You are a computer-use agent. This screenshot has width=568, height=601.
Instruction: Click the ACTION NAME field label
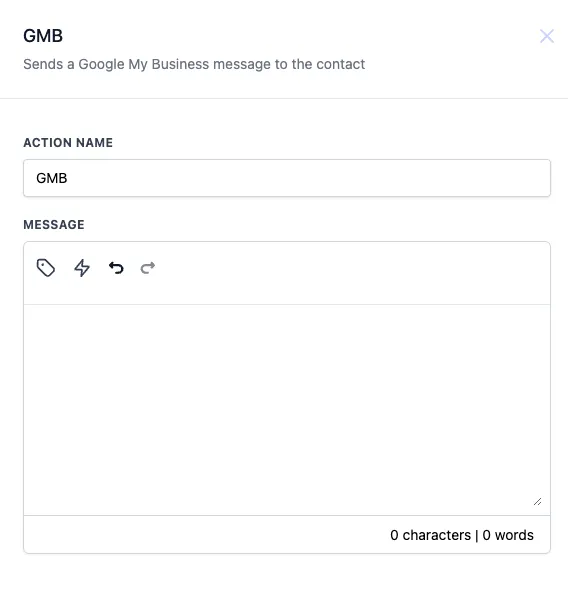point(68,143)
